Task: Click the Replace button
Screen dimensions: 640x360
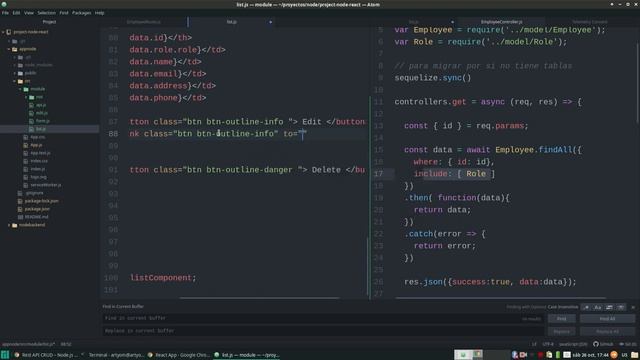Action: pyautogui.click(x=562, y=331)
